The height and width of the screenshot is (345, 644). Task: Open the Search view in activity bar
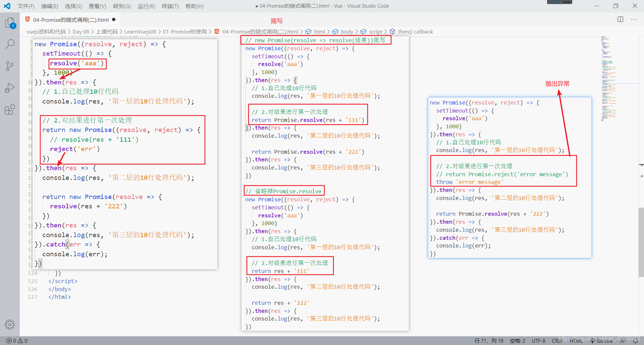pyautogui.click(x=10, y=44)
